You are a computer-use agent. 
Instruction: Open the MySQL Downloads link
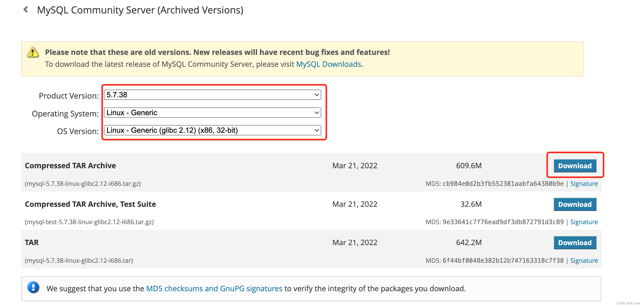pos(328,64)
